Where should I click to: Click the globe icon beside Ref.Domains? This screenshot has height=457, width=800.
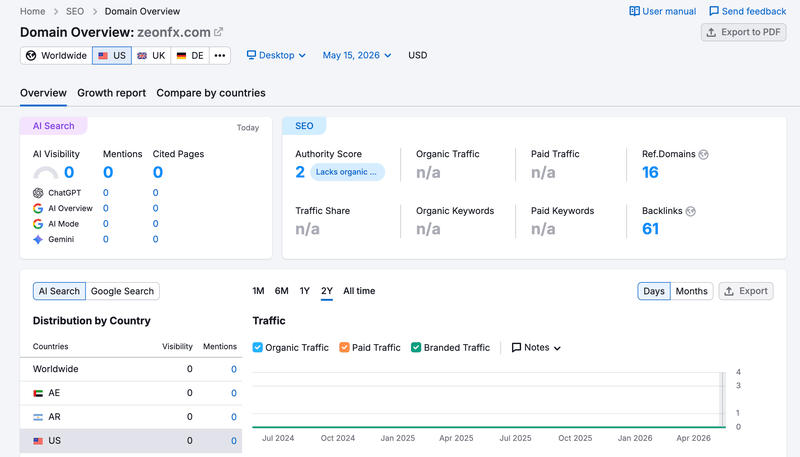point(703,154)
